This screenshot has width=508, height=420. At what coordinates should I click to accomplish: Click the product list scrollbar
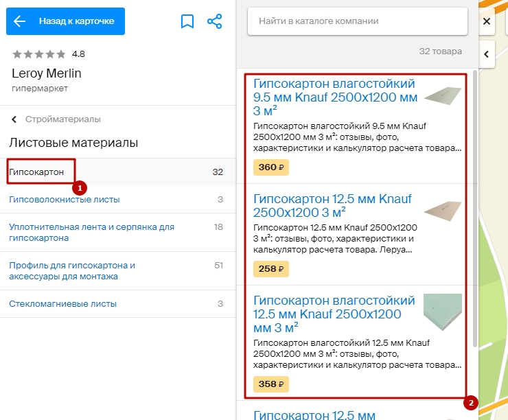coord(475,206)
